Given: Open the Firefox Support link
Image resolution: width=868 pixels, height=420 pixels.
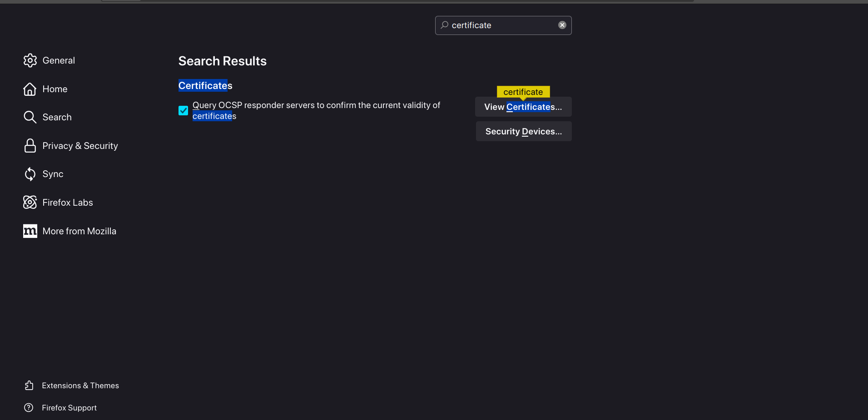Looking at the screenshot, I should [x=69, y=408].
